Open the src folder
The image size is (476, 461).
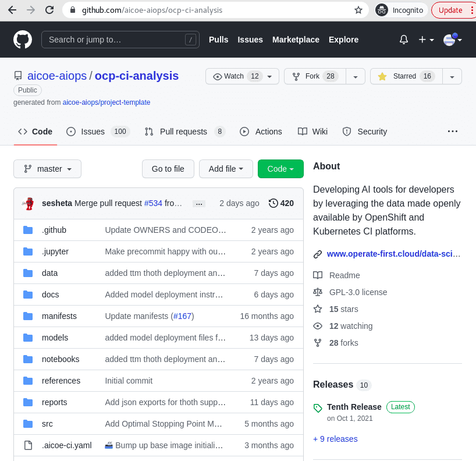47,424
